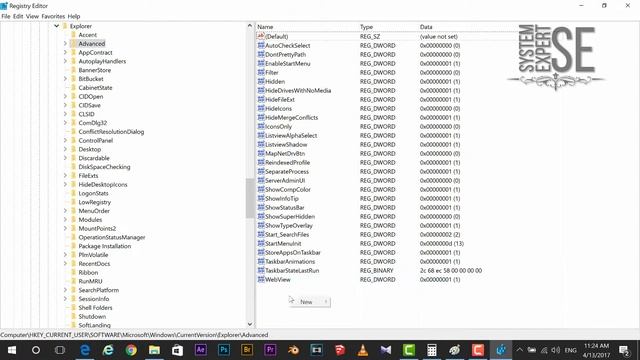Screen dimensions: 640x360
Task: Open the taskbar clock showing 11:24 AM
Action: pyautogui.click(x=596, y=350)
